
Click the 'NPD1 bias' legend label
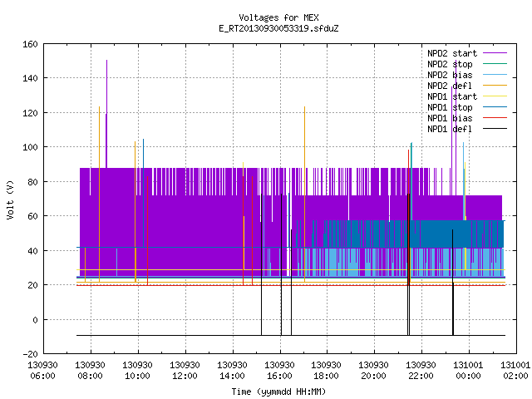pos(450,118)
